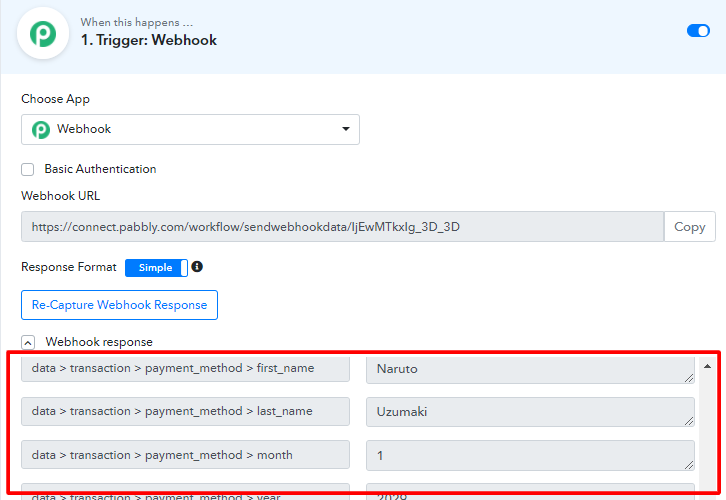Click the Webhook URL field

tap(343, 227)
